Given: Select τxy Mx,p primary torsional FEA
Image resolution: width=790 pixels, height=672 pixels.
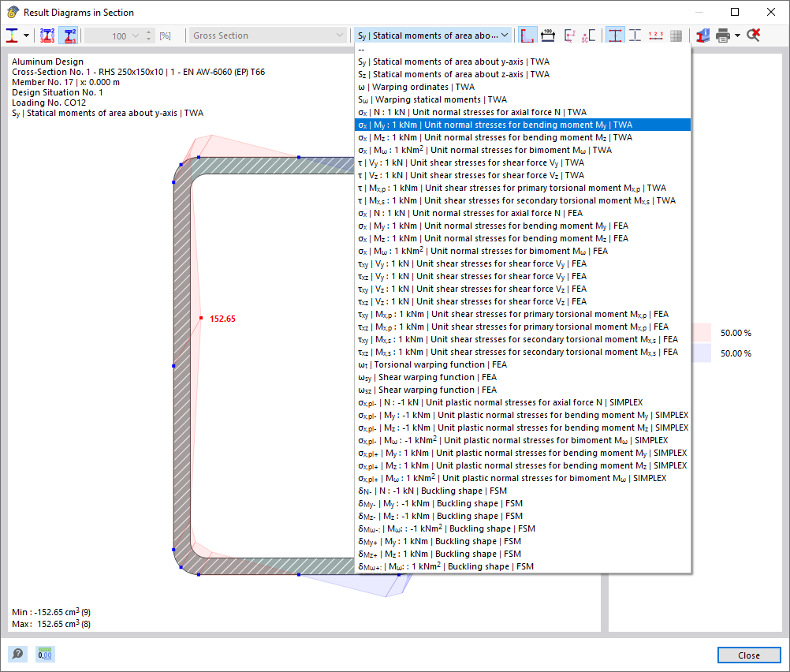Looking at the screenshot, I should click(x=523, y=314).
